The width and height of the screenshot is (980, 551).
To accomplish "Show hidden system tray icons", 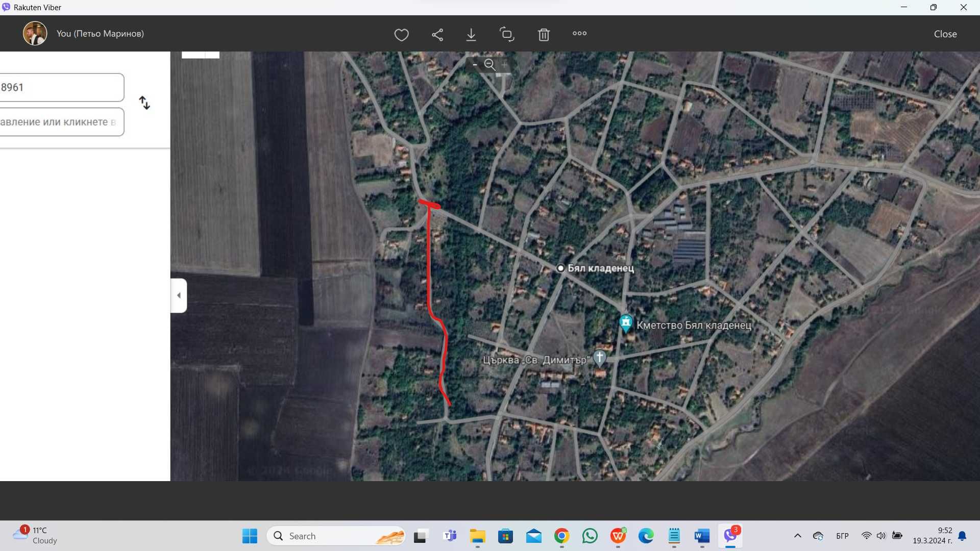I will (797, 536).
